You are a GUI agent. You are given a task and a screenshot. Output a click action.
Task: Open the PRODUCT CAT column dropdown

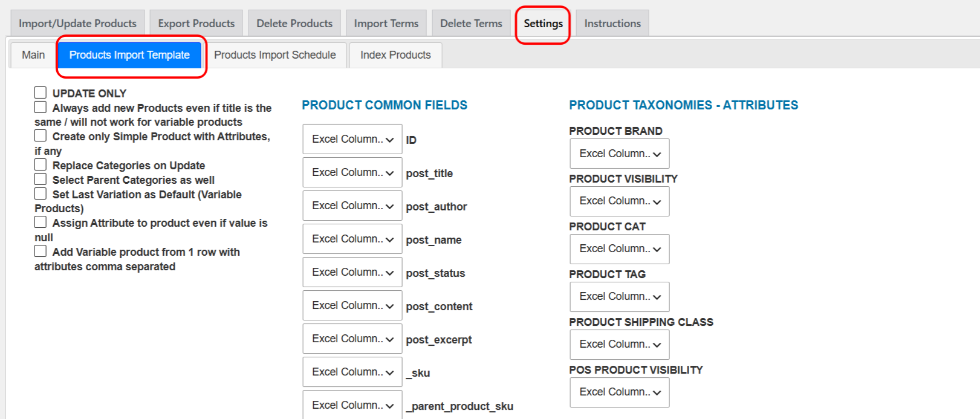tap(620, 248)
